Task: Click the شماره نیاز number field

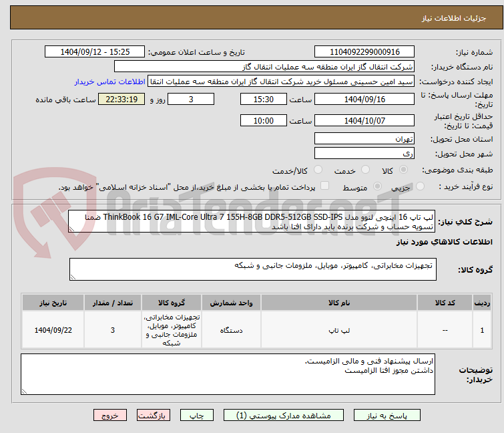Action: coord(364,52)
